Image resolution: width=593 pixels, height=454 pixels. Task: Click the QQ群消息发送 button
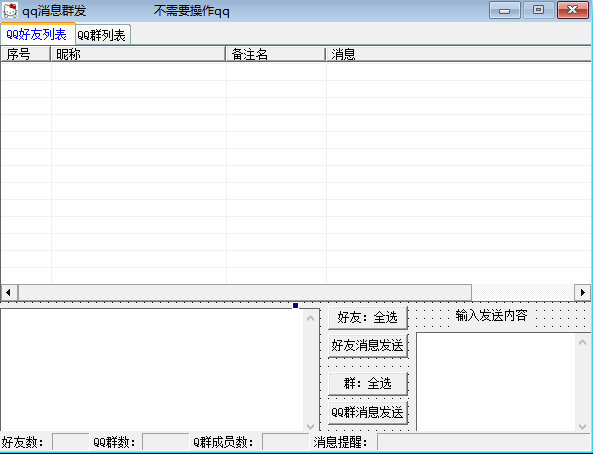click(368, 412)
